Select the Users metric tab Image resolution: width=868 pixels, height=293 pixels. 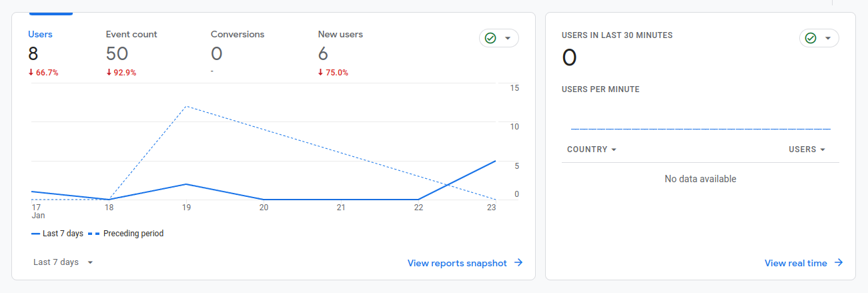pos(40,34)
